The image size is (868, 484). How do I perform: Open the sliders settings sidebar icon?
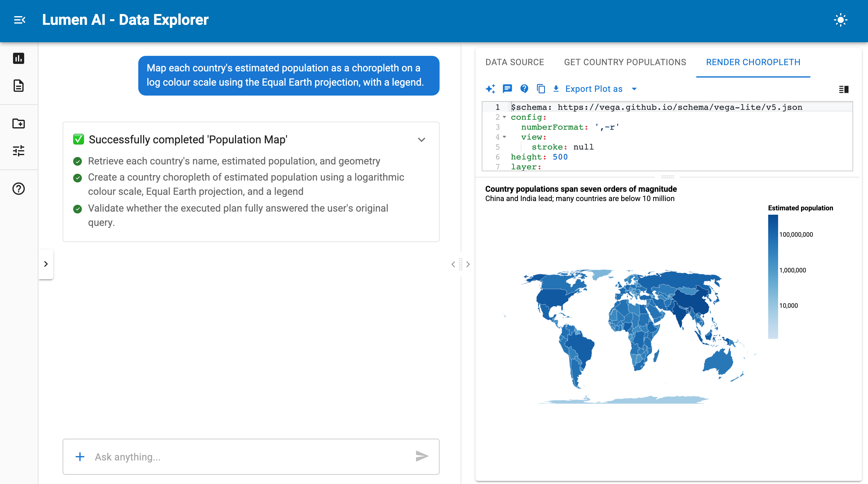pyautogui.click(x=19, y=151)
